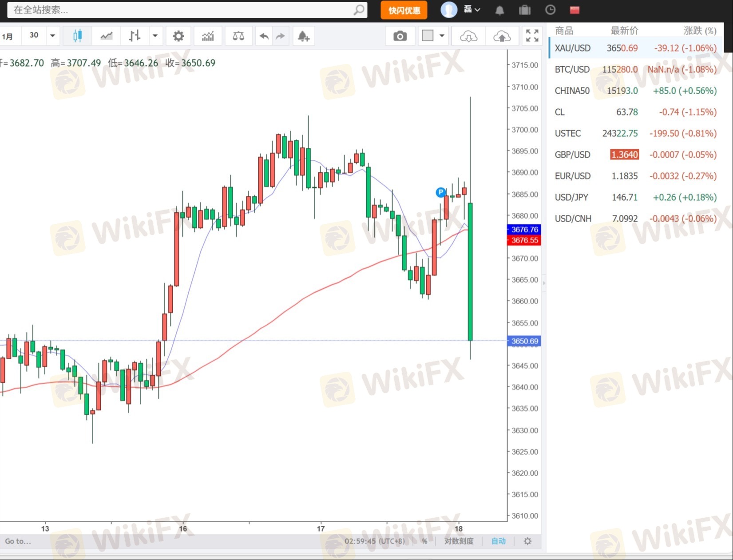Open the indicators icon
The height and width of the screenshot is (560, 733).
coord(208,36)
